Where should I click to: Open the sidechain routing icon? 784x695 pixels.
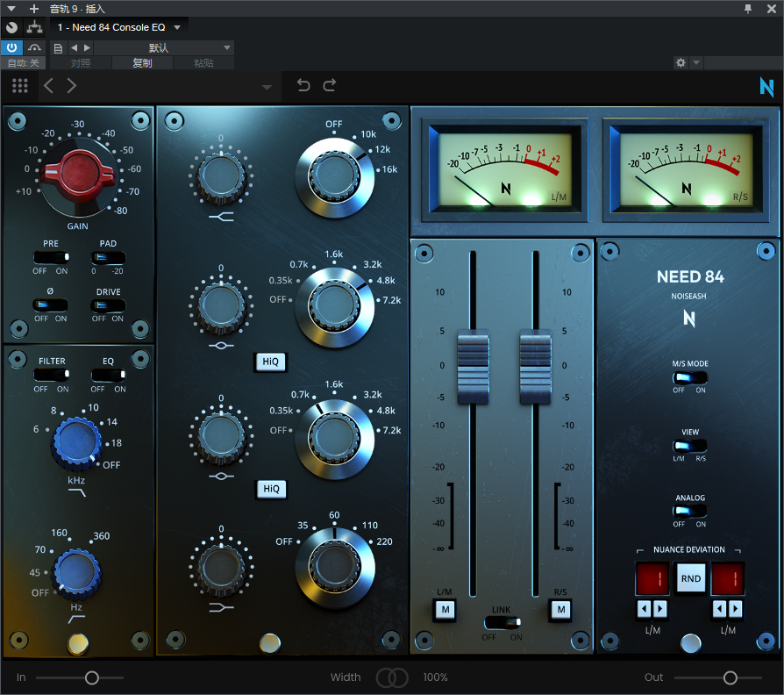[34, 27]
